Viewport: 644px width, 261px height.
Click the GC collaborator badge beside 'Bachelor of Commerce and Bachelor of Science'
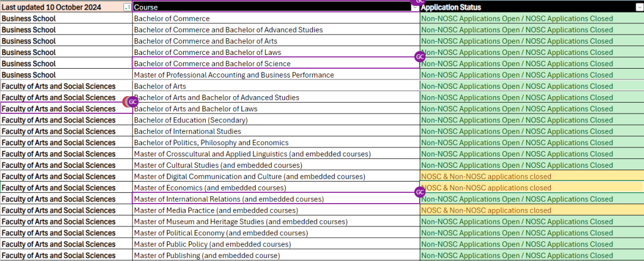pos(420,57)
